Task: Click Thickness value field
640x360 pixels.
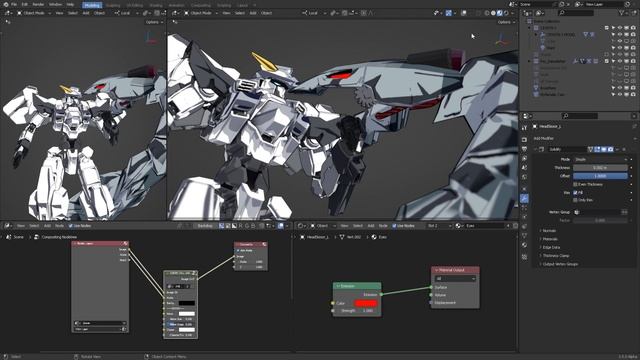Action: 600,168
